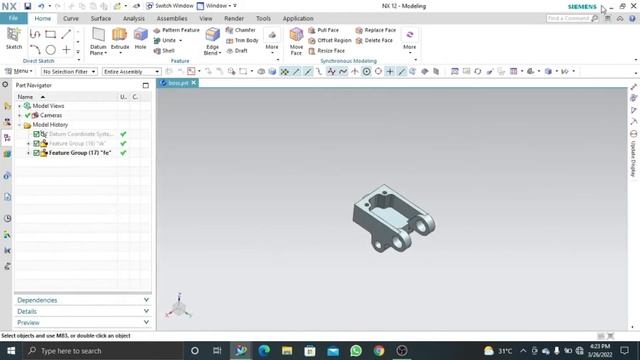
Task: Expand the Cameras node
Action: pyautogui.click(x=19, y=115)
